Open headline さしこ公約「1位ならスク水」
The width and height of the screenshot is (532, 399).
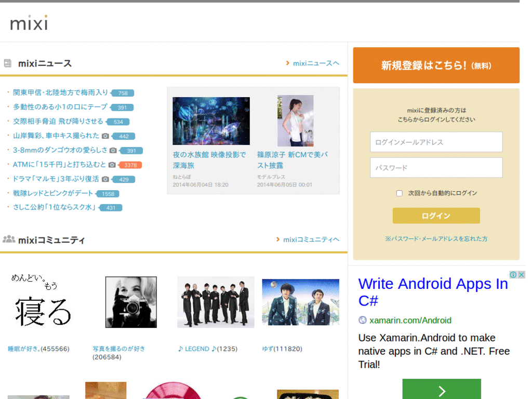[55, 207]
